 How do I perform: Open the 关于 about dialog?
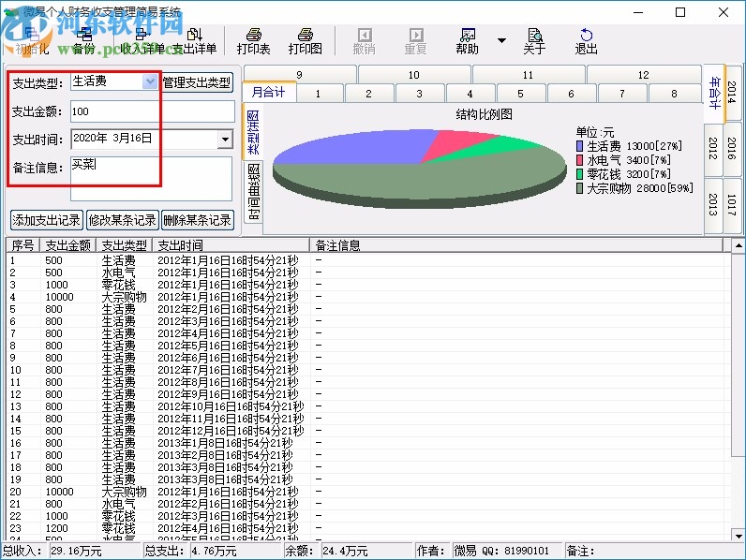(x=534, y=40)
